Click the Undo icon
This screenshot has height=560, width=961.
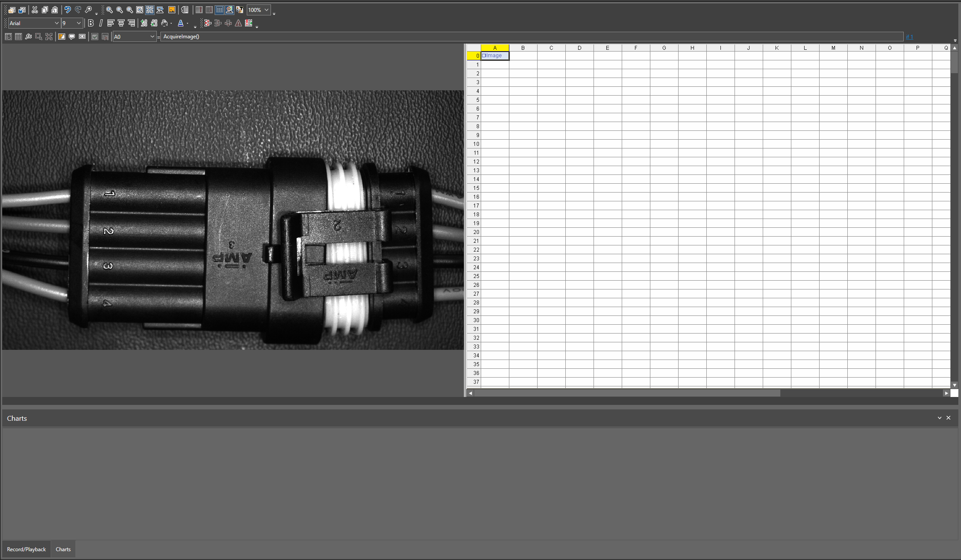tap(67, 10)
